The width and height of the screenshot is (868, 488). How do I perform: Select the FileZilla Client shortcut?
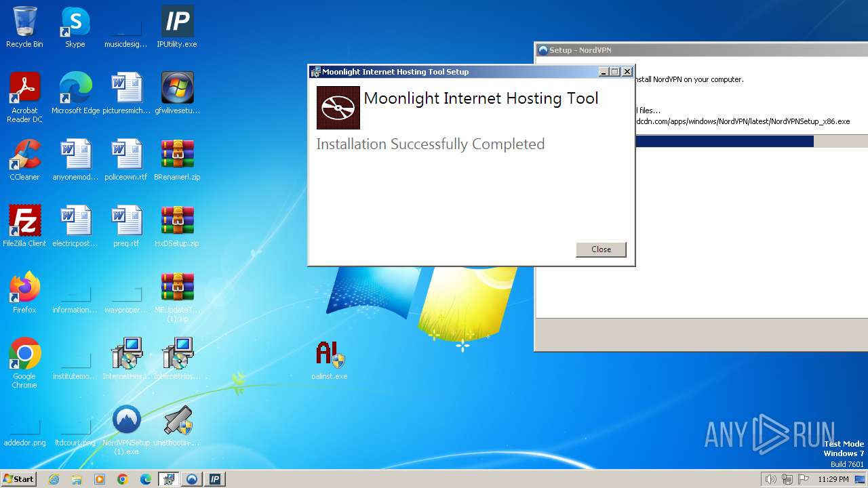point(24,226)
